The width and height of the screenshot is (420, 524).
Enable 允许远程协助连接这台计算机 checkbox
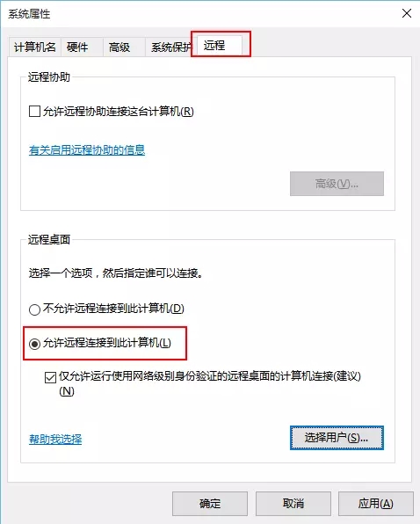pos(35,112)
